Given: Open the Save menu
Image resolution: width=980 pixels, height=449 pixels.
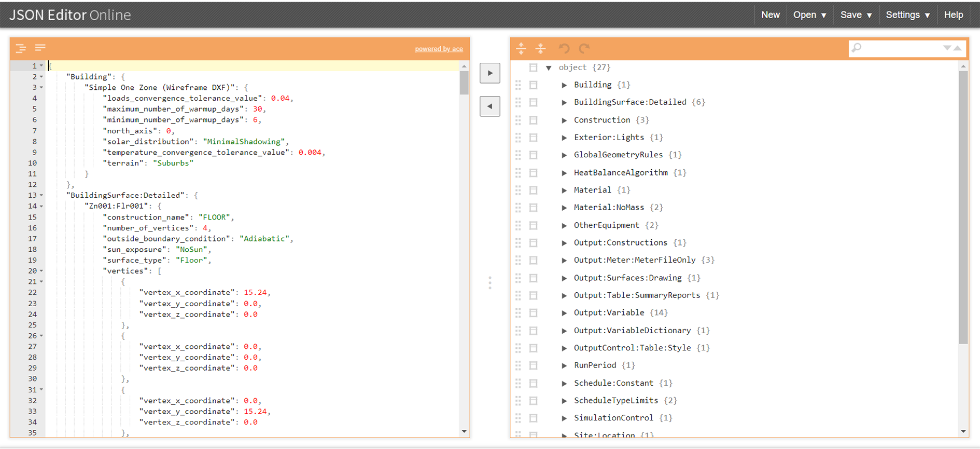Looking at the screenshot, I should (856, 15).
